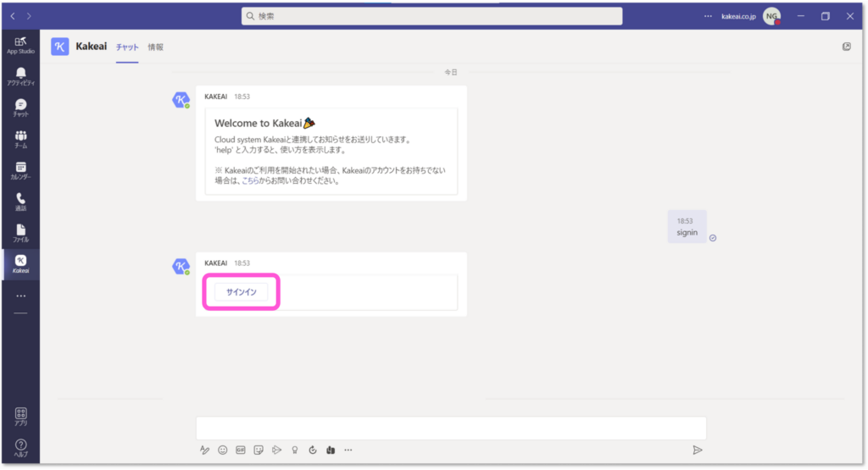Go back with the left arrow
Viewport: 868px width, 470px height.
[13, 16]
